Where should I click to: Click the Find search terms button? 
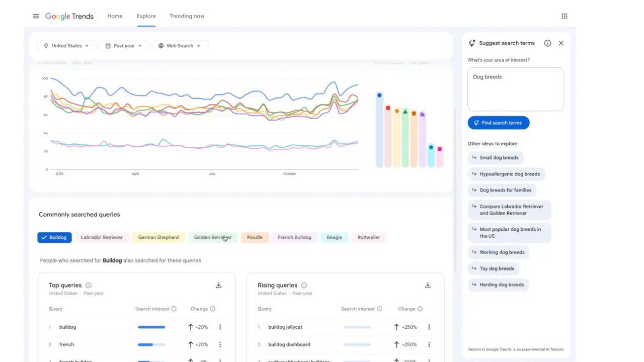(498, 122)
